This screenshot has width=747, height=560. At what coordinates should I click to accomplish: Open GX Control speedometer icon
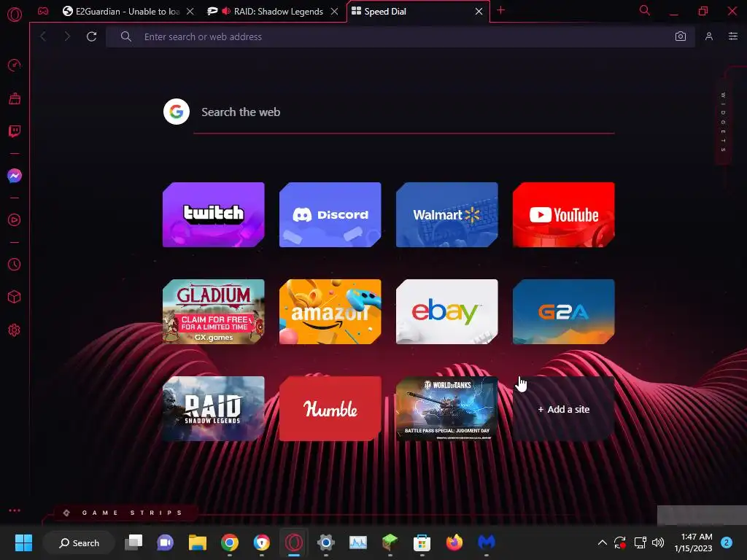pos(15,65)
